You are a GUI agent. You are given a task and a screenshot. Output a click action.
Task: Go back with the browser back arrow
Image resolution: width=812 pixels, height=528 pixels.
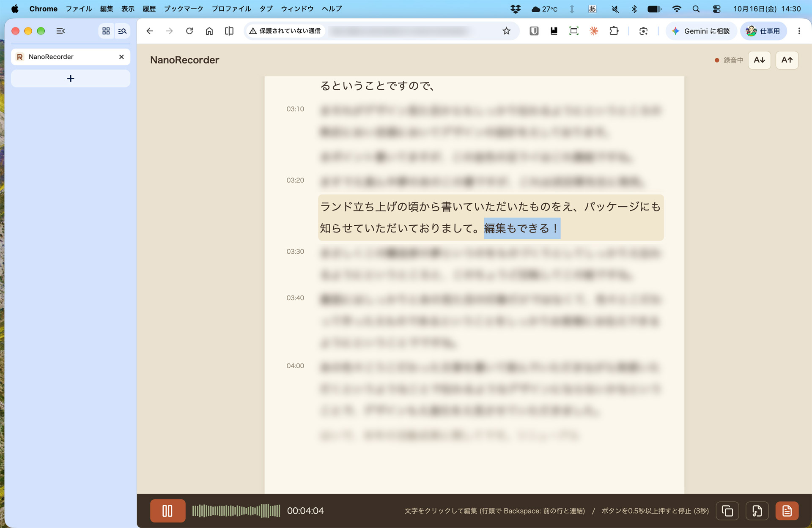tap(150, 31)
